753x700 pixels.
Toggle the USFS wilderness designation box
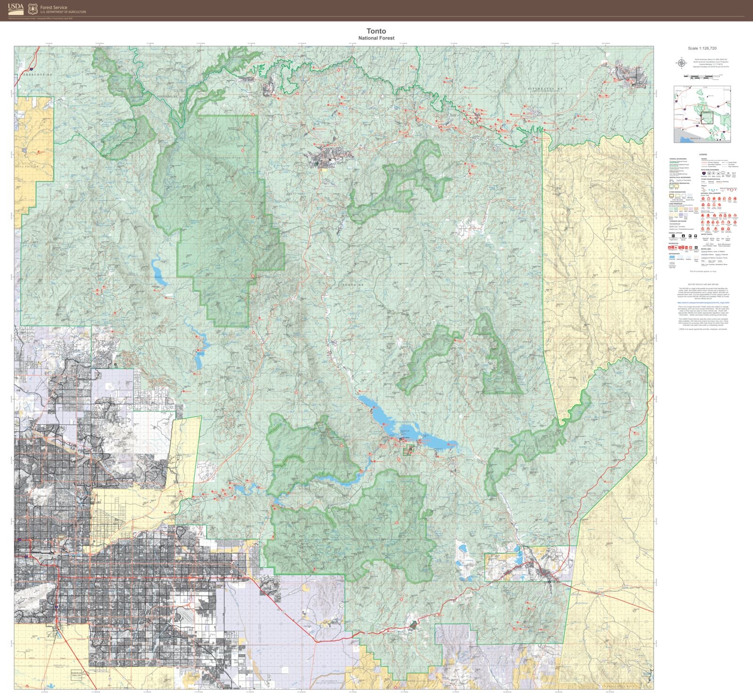(671, 186)
